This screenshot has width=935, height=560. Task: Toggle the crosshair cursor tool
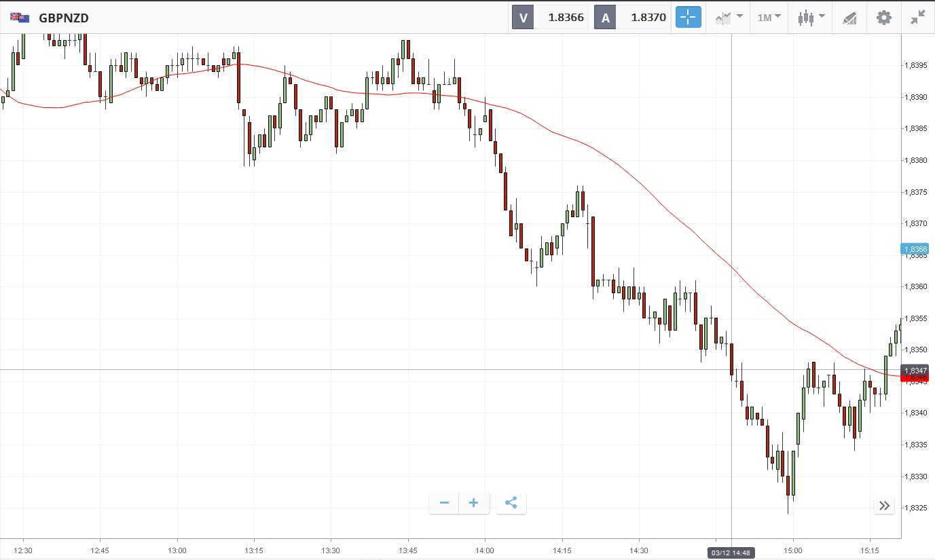click(x=688, y=18)
